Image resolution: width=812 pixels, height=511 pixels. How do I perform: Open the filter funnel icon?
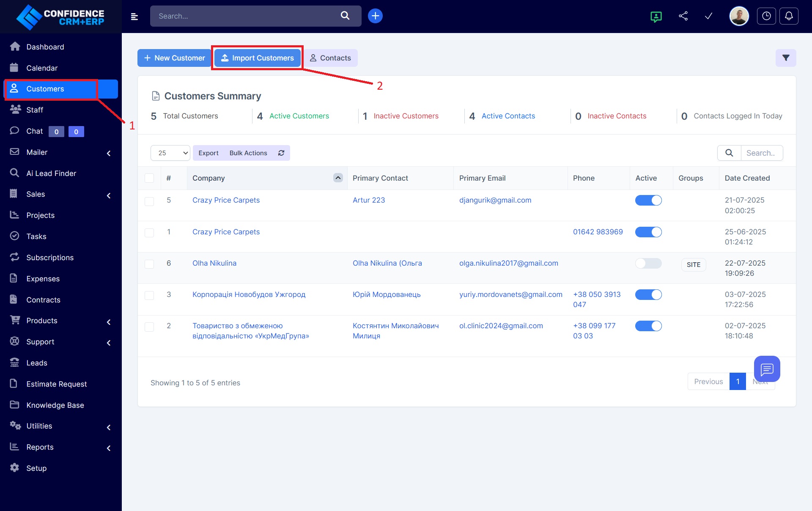point(786,58)
